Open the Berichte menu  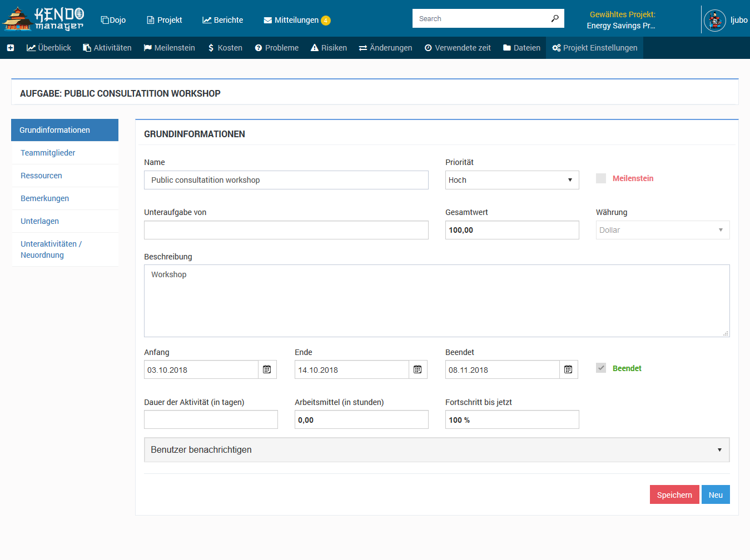[222, 20]
